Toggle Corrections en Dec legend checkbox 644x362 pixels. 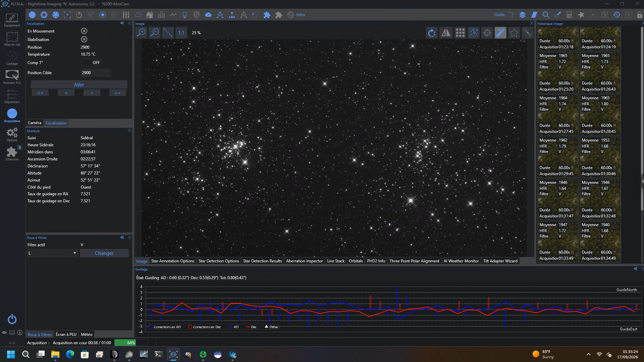190,327
